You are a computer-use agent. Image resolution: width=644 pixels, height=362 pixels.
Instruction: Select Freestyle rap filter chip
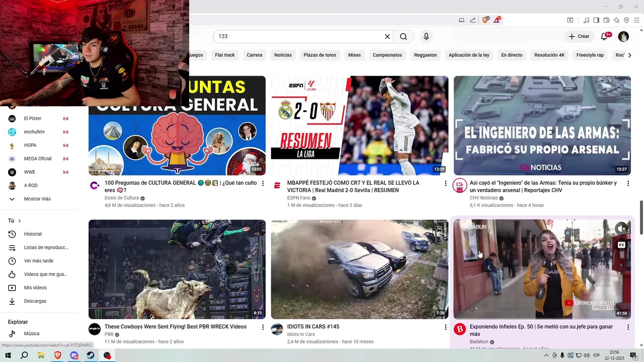pyautogui.click(x=590, y=55)
